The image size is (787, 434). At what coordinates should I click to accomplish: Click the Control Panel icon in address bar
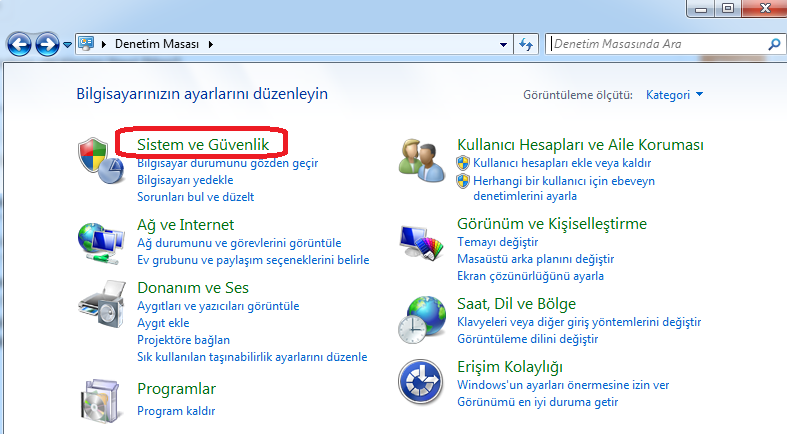(x=86, y=44)
